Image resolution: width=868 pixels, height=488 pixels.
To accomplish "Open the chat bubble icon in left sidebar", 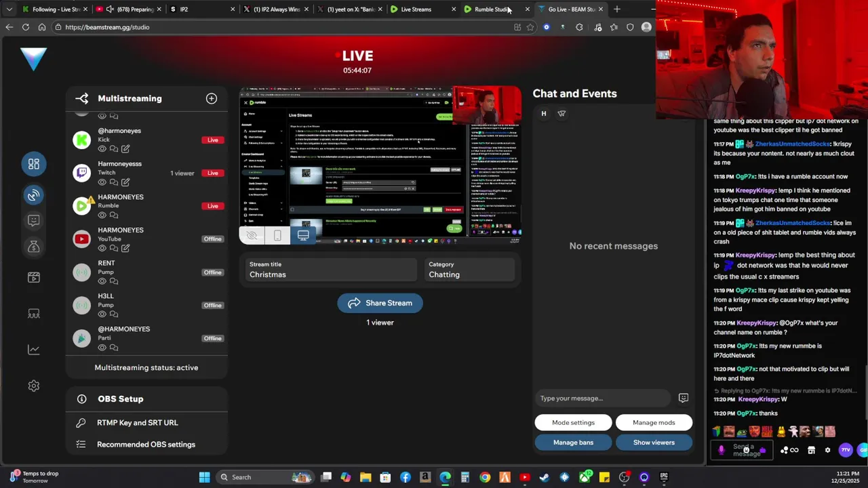I will tap(33, 220).
